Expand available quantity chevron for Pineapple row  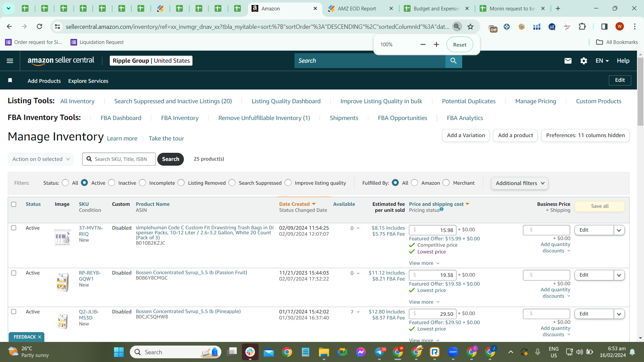click(358, 312)
